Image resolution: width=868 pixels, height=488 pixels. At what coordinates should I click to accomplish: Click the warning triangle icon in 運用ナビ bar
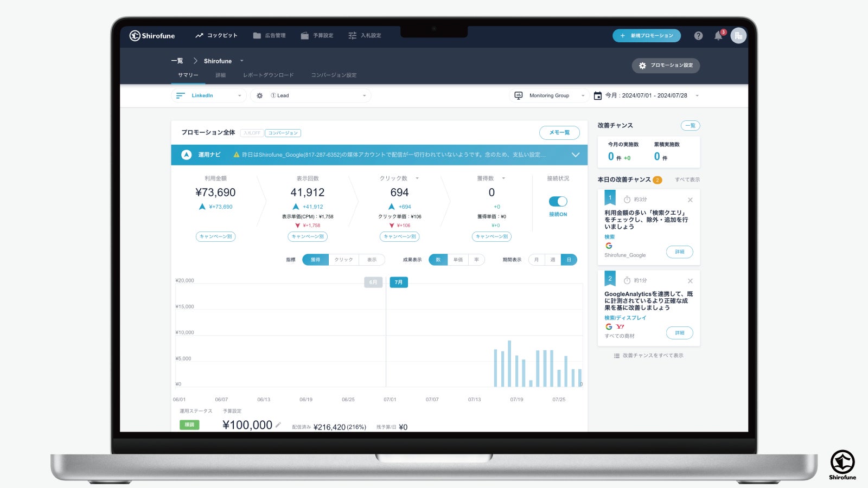[237, 155]
